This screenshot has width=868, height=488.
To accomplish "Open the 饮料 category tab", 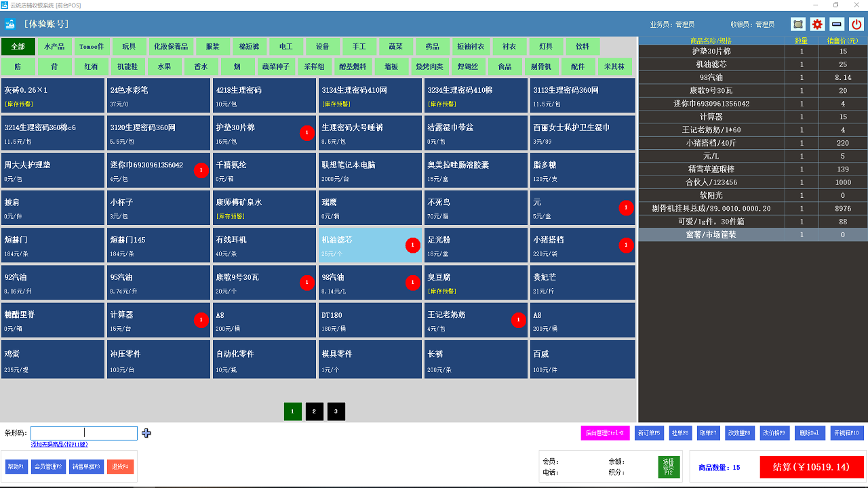I will point(583,46).
